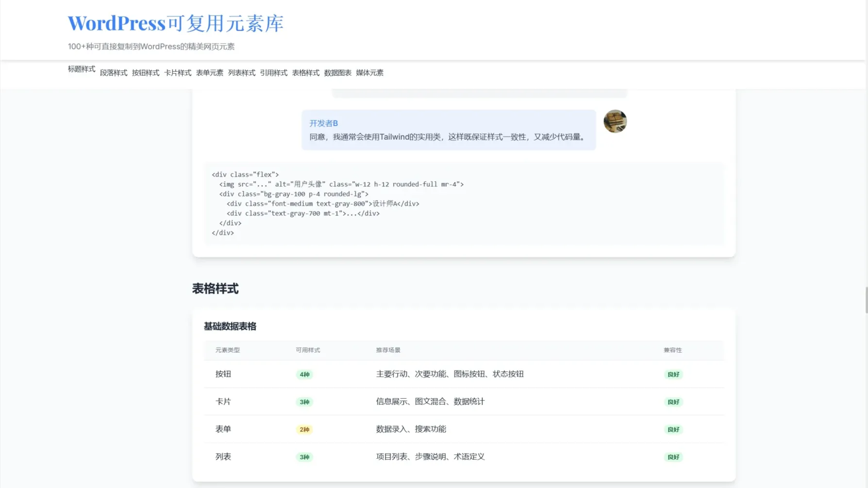Click 良好 badge in 表单 row

point(673,430)
